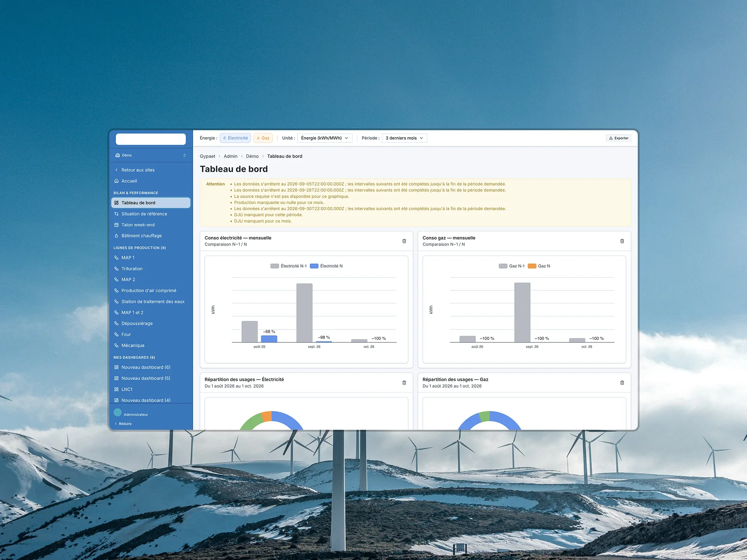Screen dimensions: 747x560
Task: Click the Dépoussiérage line icon
Action: (116, 323)
